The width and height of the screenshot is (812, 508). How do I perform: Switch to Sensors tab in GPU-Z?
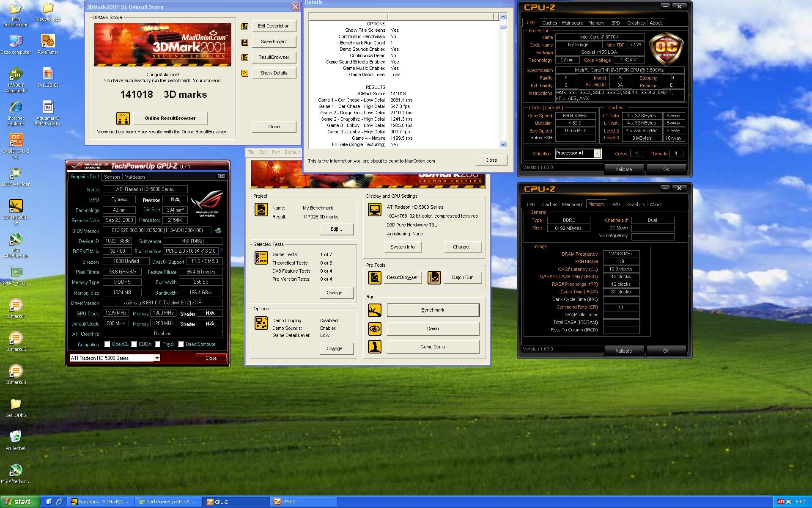[x=112, y=177]
